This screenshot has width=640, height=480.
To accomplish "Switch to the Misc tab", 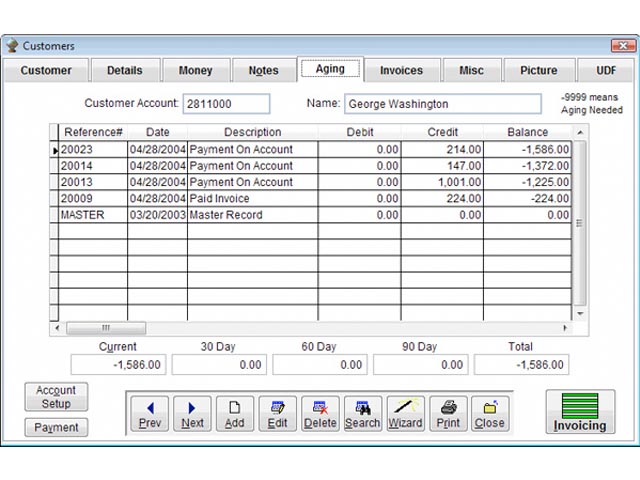I will pos(471,70).
